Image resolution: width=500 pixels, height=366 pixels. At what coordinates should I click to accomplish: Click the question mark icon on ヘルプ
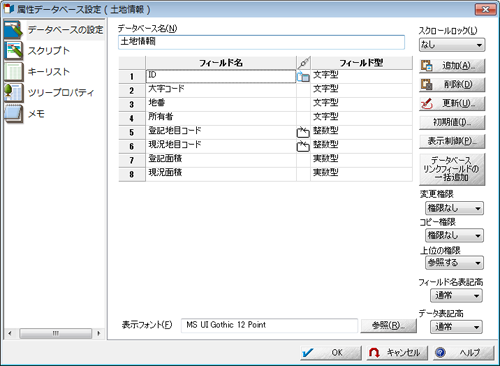tap(440, 353)
